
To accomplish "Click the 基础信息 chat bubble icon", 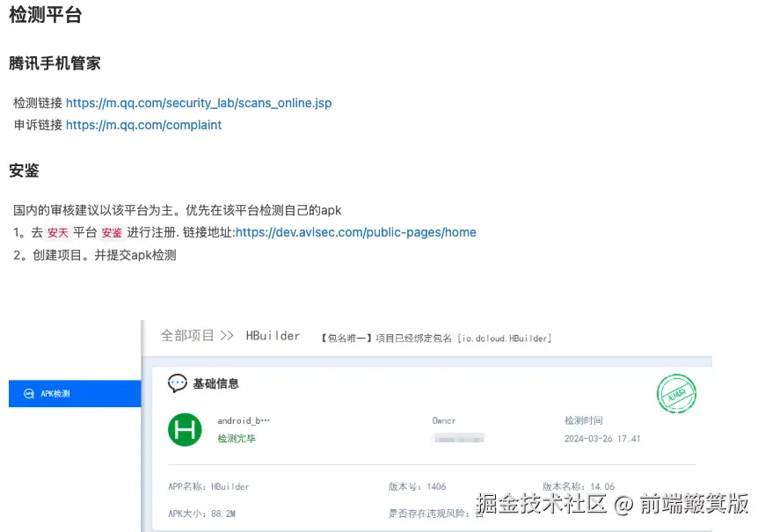I will tap(177, 383).
